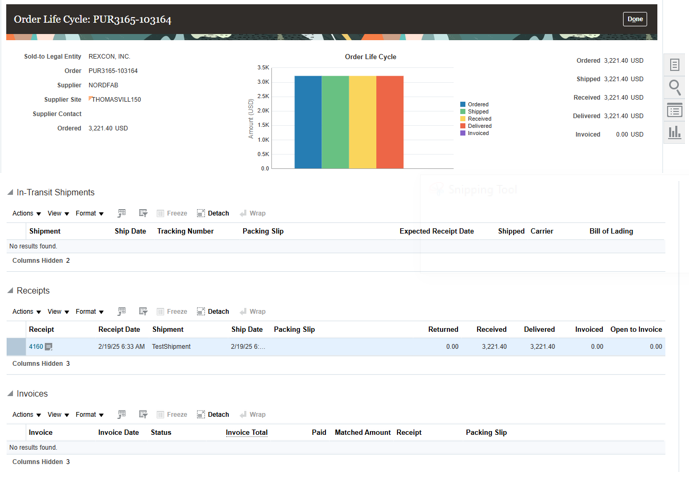Click the Bill of Lading column header

[x=611, y=231]
